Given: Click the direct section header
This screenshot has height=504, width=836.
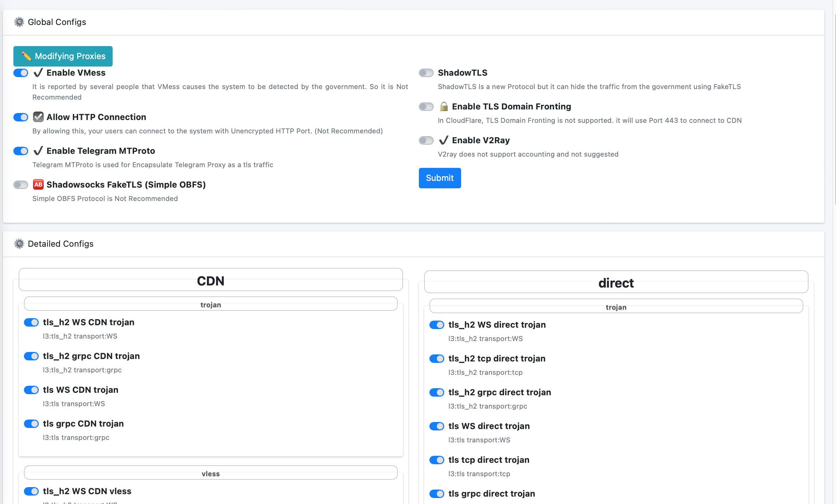Looking at the screenshot, I should [616, 282].
